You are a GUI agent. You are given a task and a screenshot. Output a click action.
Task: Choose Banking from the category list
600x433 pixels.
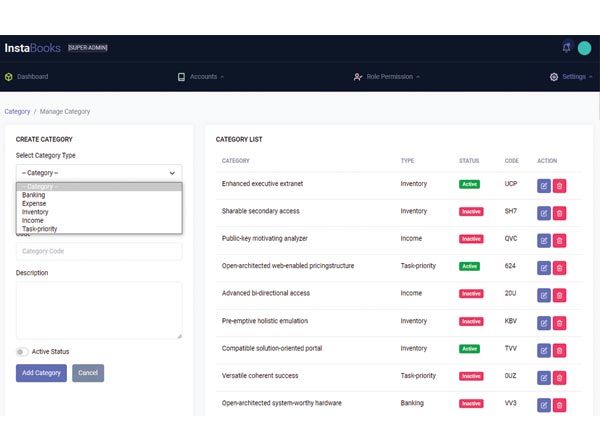[x=33, y=195]
